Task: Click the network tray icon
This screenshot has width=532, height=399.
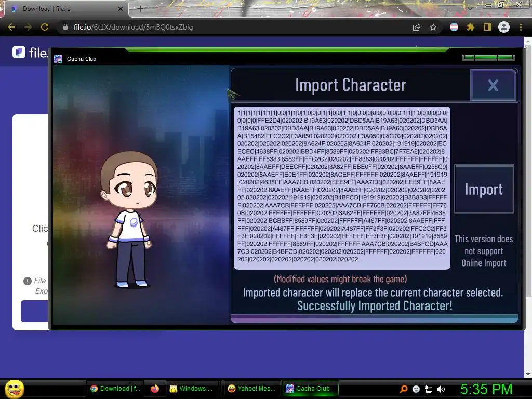Action: pos(429,389)
